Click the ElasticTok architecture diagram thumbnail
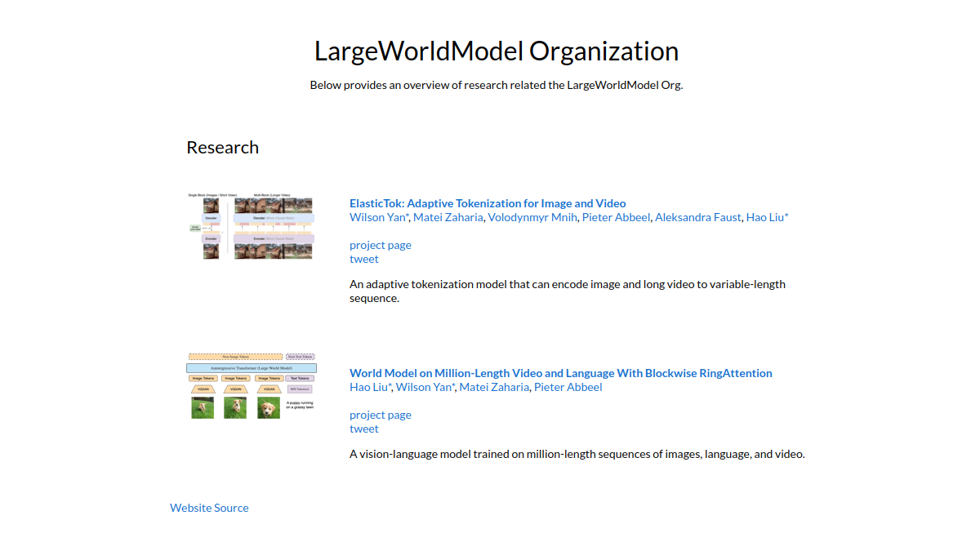 pyautogui.click(x=251, y=226)
